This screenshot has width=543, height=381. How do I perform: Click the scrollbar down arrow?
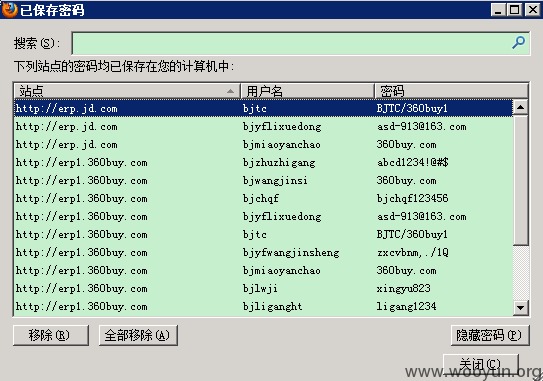(520, 307)
